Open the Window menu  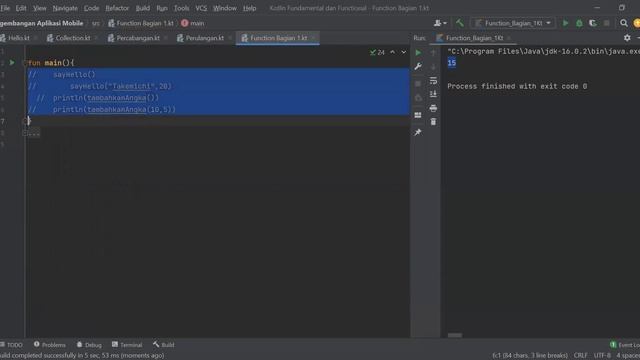pyautogui.click(x=225, y=8)
